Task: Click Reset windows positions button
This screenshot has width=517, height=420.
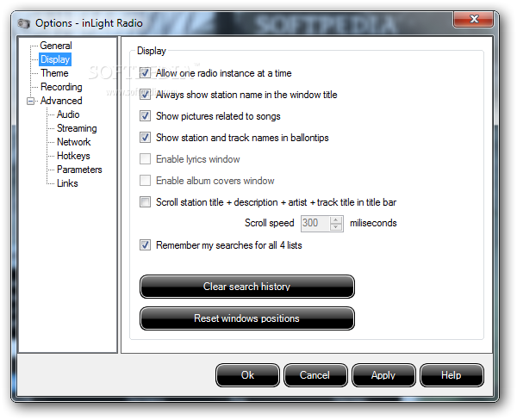Action: (x=247, y=318)
